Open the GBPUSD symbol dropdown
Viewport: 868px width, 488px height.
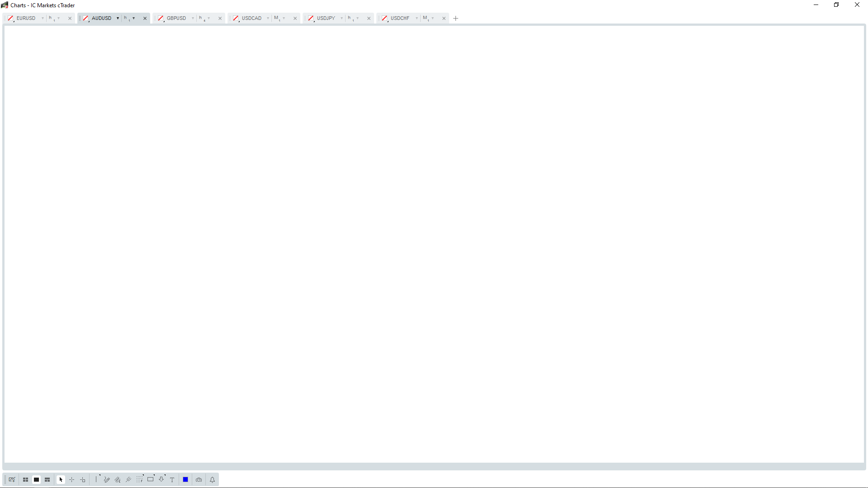[x=193, y=19]
